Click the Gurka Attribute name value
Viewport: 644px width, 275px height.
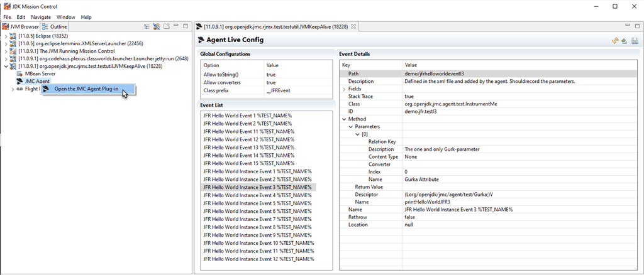(x=422, y=180)
